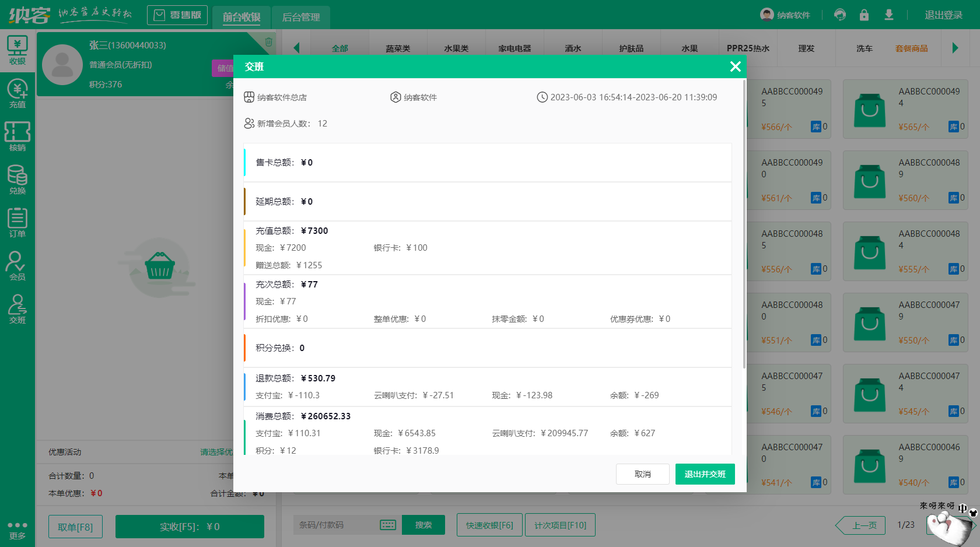This screenshot has height=547, width=980.
Task: Open the 收银 cashier sidebar icon
Action: [x=17, y=50]
